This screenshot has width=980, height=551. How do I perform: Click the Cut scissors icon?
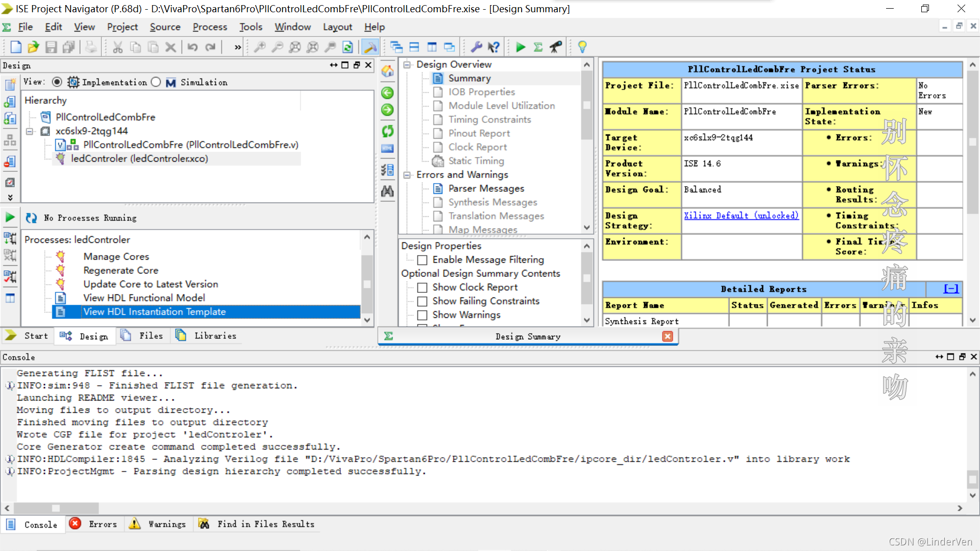click(x=118, y=47)
